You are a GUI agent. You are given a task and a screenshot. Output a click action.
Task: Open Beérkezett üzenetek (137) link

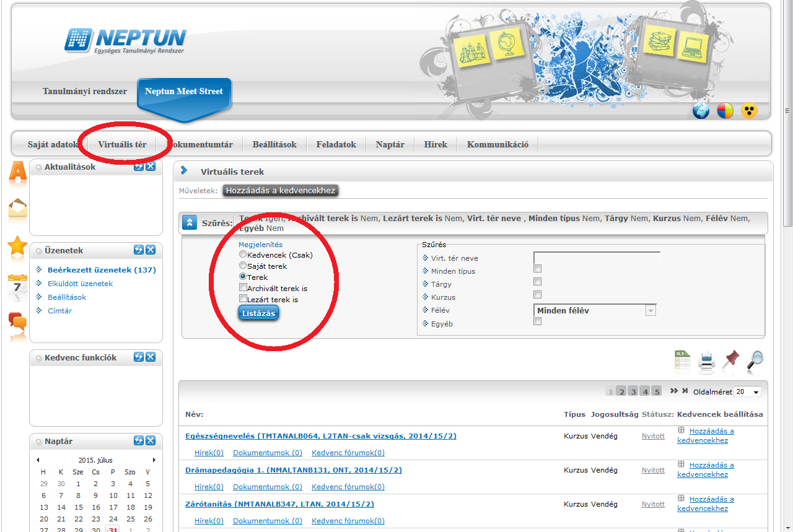click(102, 270)
